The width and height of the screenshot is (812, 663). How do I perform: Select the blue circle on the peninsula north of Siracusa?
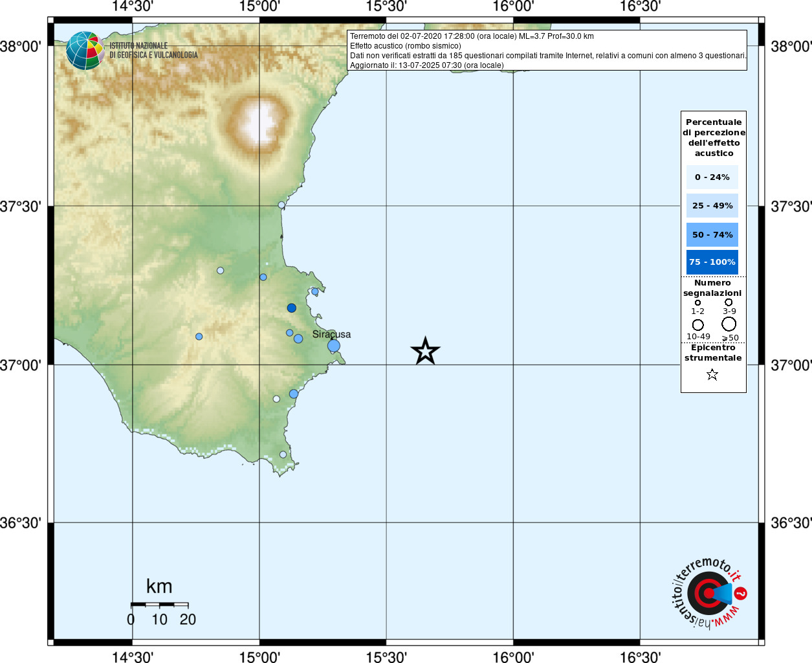[315, 291]
